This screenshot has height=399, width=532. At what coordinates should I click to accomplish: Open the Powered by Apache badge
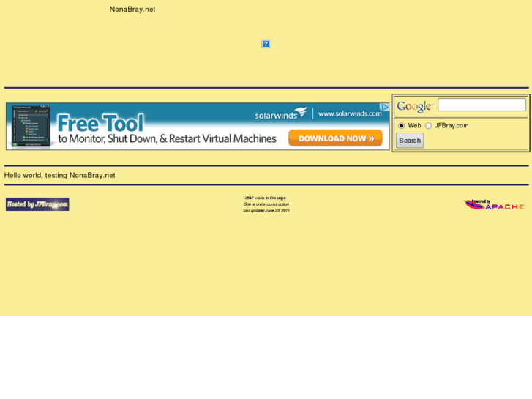click(x=494, y=204)
